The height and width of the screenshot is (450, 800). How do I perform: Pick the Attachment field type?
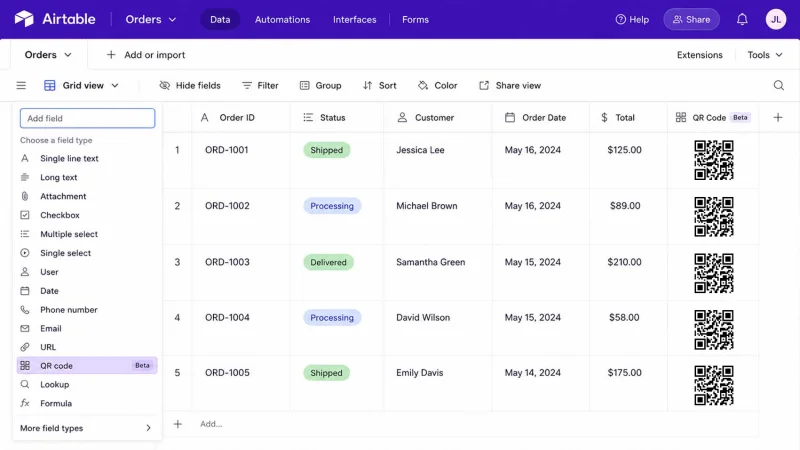pos(87,196)
